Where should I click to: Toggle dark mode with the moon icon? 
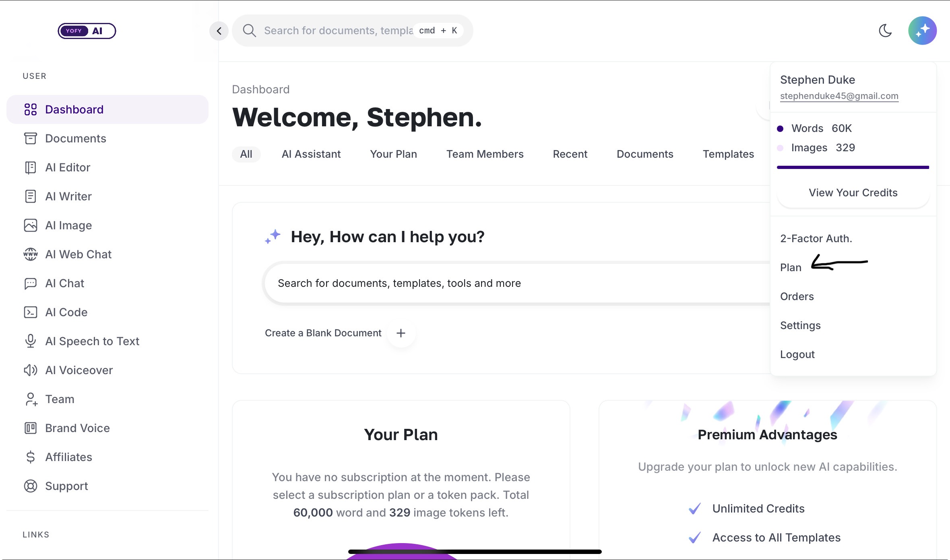tap(885, 31)
